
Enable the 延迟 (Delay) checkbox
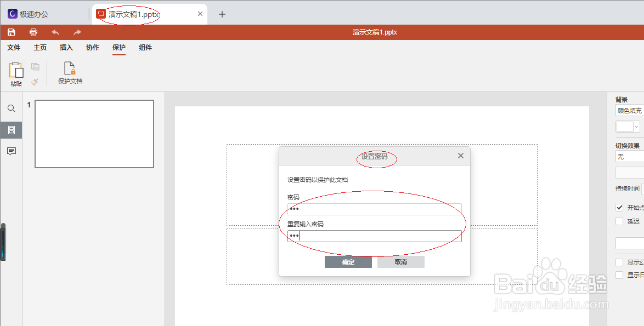[x=619, y=221]
